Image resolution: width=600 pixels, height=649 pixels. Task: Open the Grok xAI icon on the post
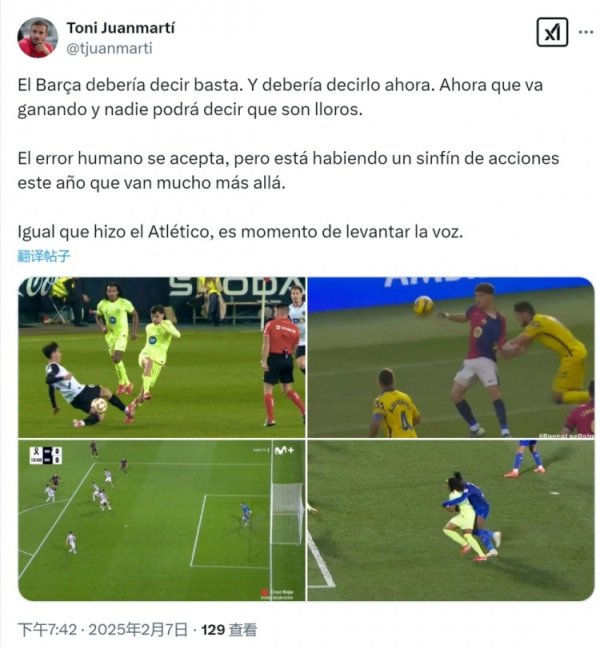point(552,32)
